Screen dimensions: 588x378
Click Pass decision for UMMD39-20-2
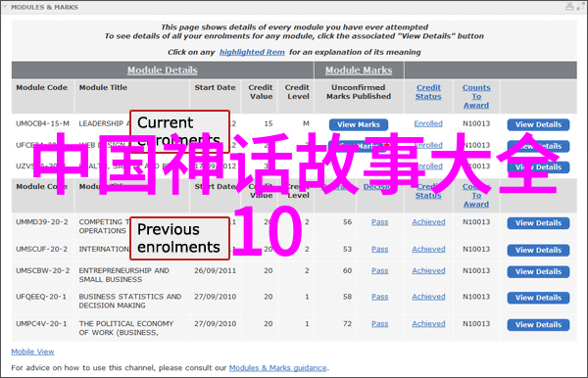(380, 222)
